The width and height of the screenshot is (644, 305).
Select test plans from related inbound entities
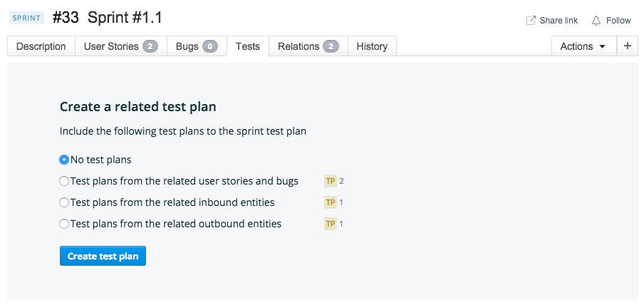pyautogui.click(x=64, y=202)
